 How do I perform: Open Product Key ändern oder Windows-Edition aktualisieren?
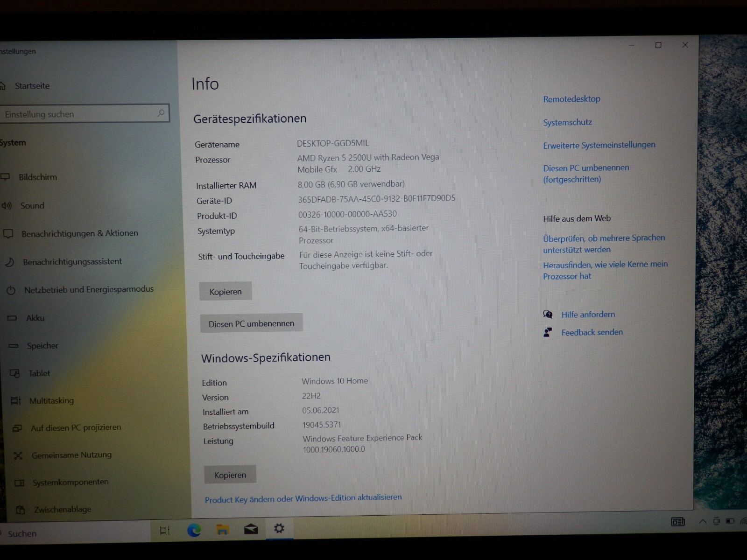303,498
